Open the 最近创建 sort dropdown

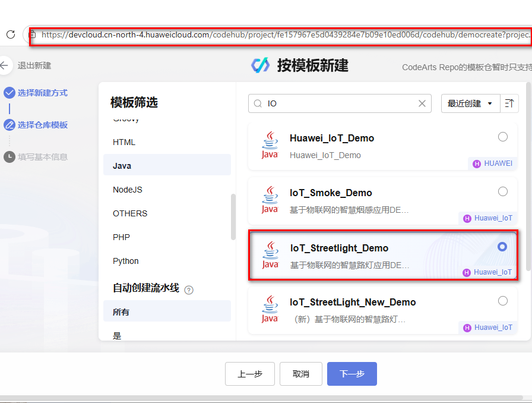(x=470, y=103)
